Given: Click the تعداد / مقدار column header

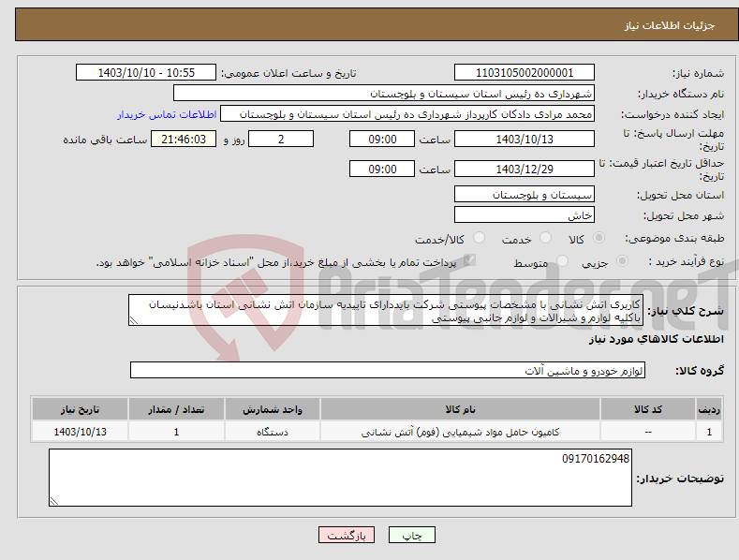Looking at the screenshot, I should click(x=176, y=409).
